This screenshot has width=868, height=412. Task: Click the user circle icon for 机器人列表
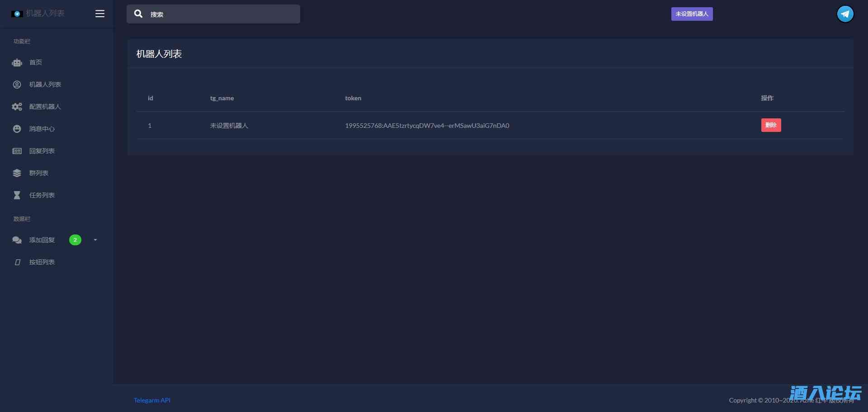(x=17, y=84)
